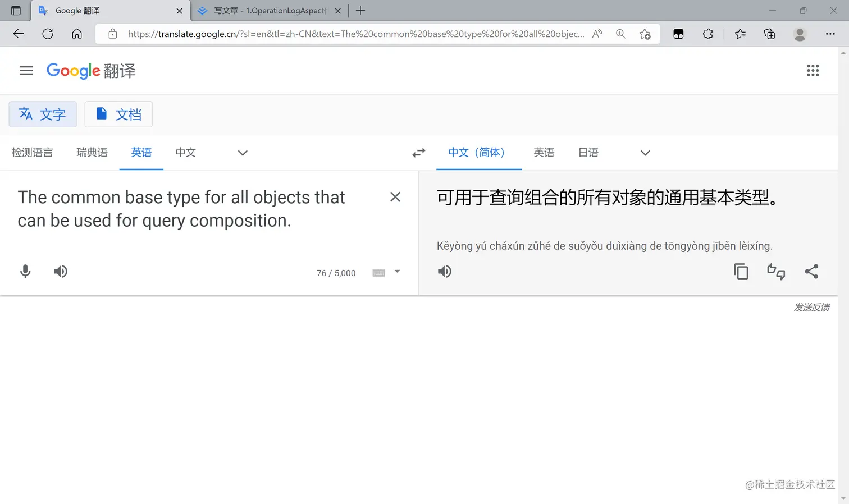Open a new browser tab
The image size is (849, 504).
click(x=360, y=11)
